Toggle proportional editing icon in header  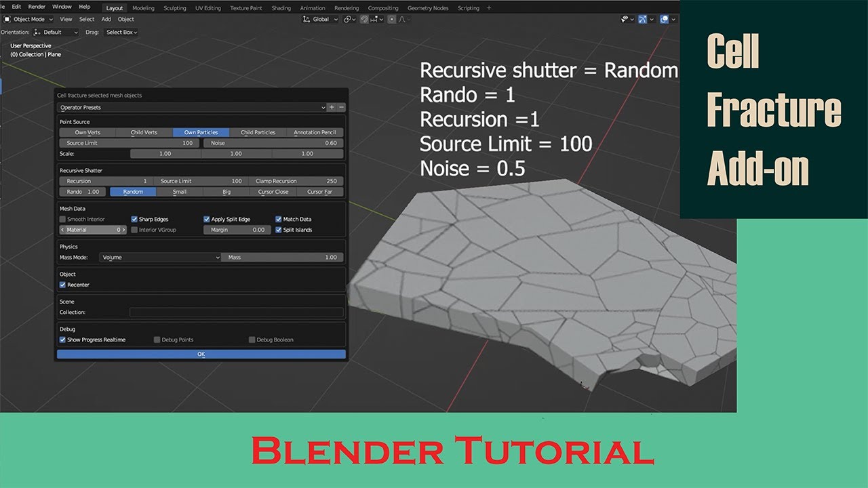coord(392,19)
